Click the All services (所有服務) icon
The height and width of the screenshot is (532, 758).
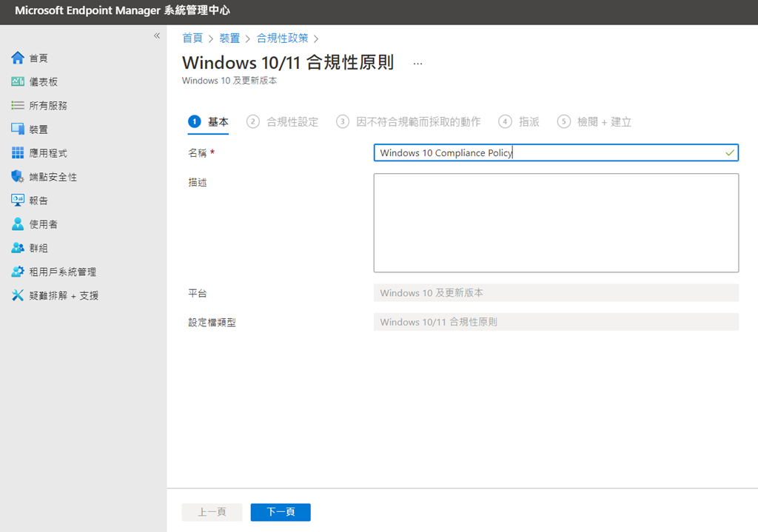(18, 106)
